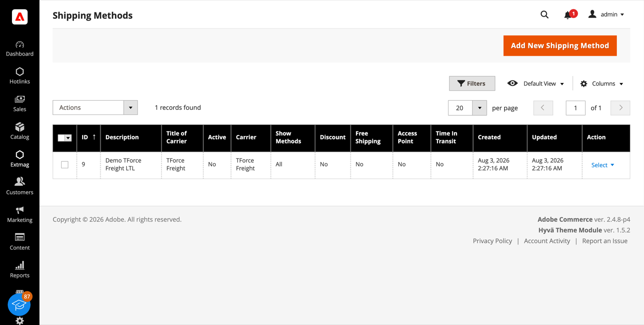Sort by the Title of Carrier column header
This screenshot has height=325, width=644.
coord(182,137)
